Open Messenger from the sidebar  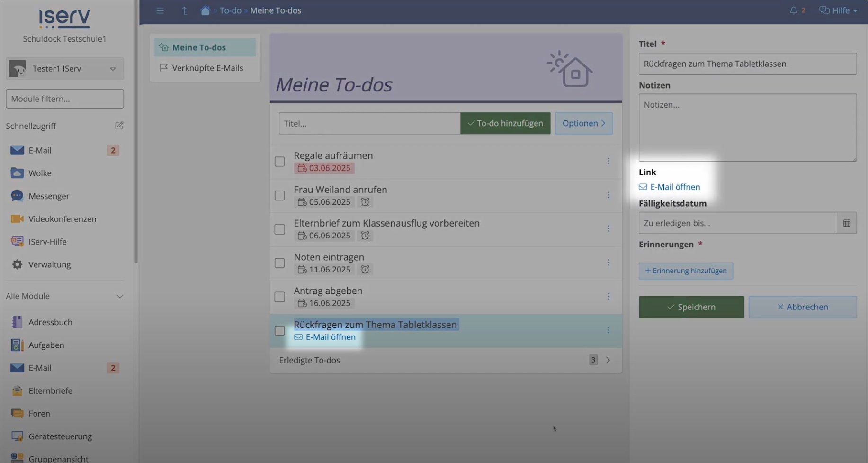(x=49, y=196)
